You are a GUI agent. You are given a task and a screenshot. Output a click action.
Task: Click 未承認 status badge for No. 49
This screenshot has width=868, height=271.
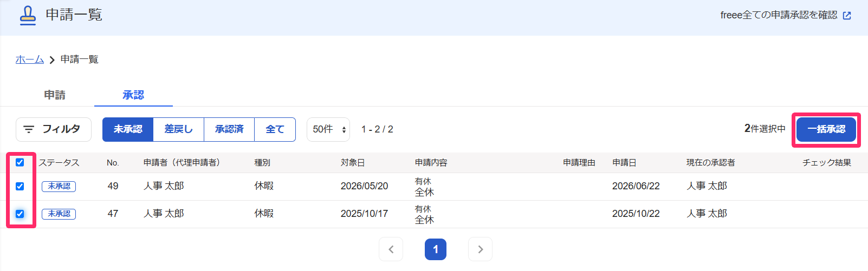pos(59,186)
